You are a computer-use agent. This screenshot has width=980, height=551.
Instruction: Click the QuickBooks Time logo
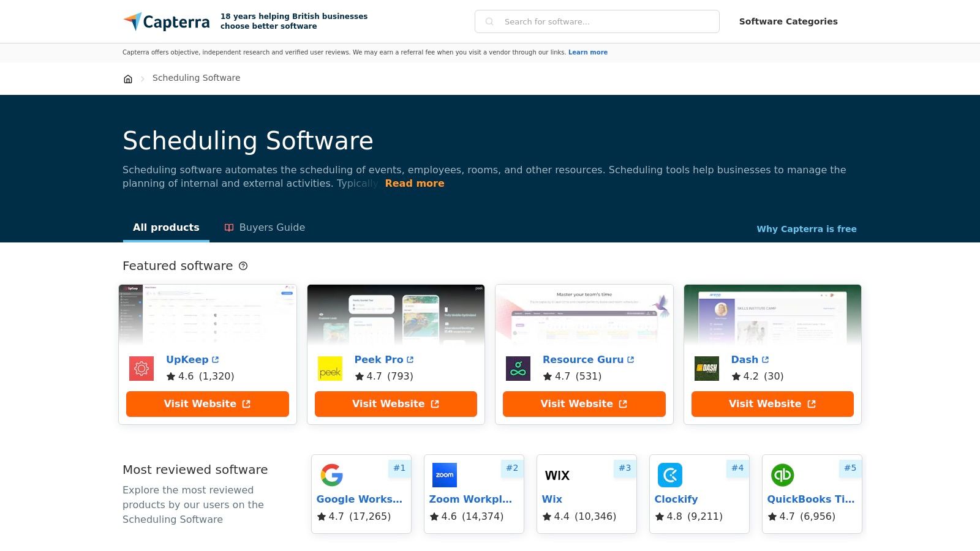click(x=782, y=475)
